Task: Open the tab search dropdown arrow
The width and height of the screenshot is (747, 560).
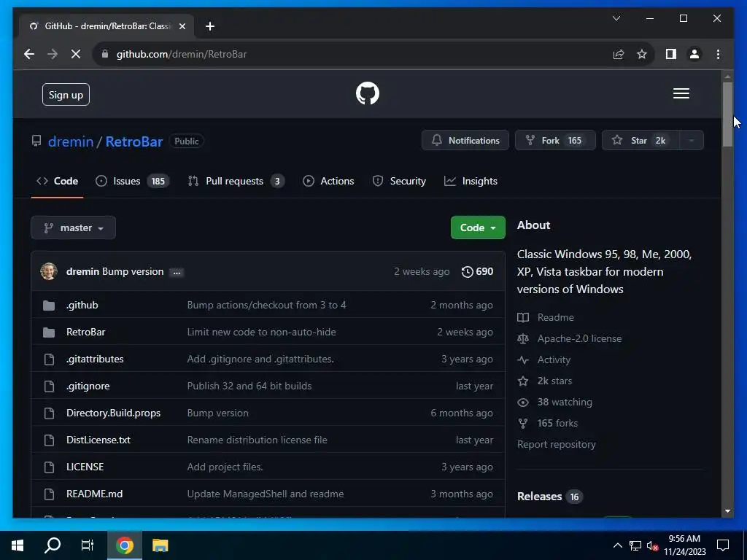Action: click(x=616, y=18)
